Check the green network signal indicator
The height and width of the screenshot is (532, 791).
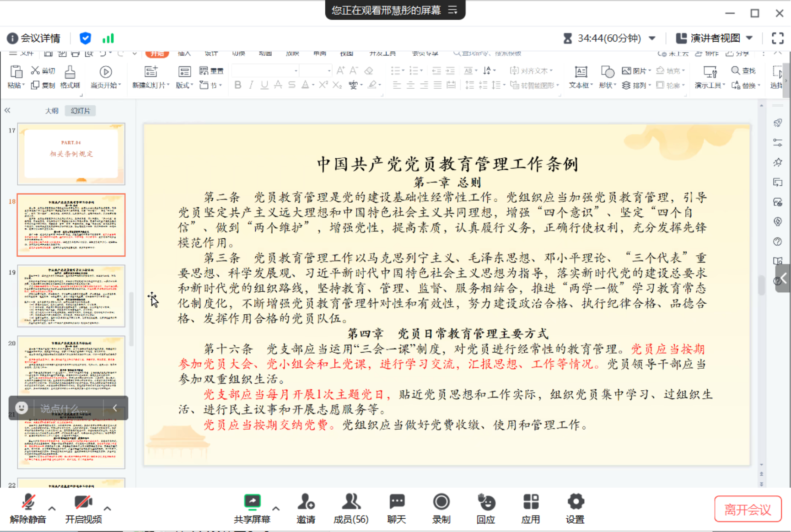108,38
